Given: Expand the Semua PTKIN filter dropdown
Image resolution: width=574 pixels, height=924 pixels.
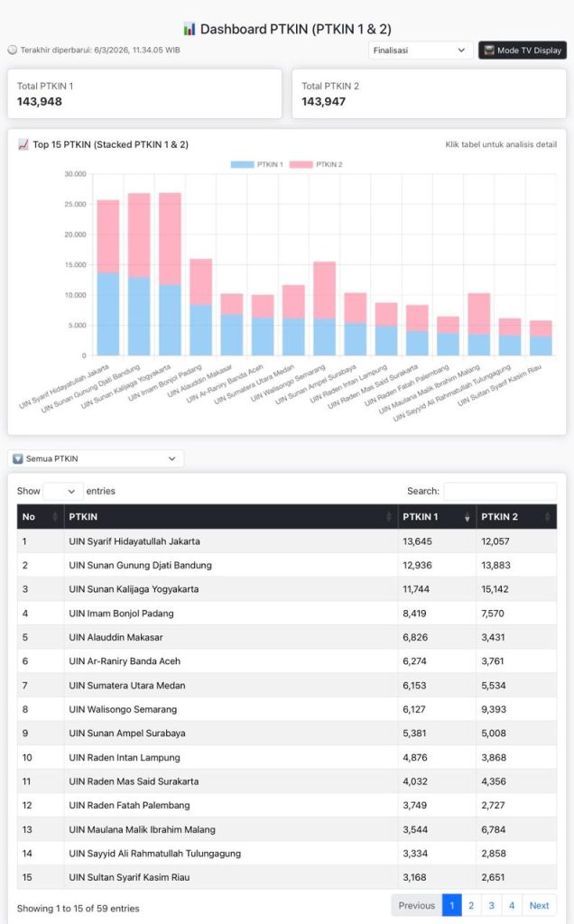Looking at the screenshot, I should pyautogui.click(x=96, y=458).
